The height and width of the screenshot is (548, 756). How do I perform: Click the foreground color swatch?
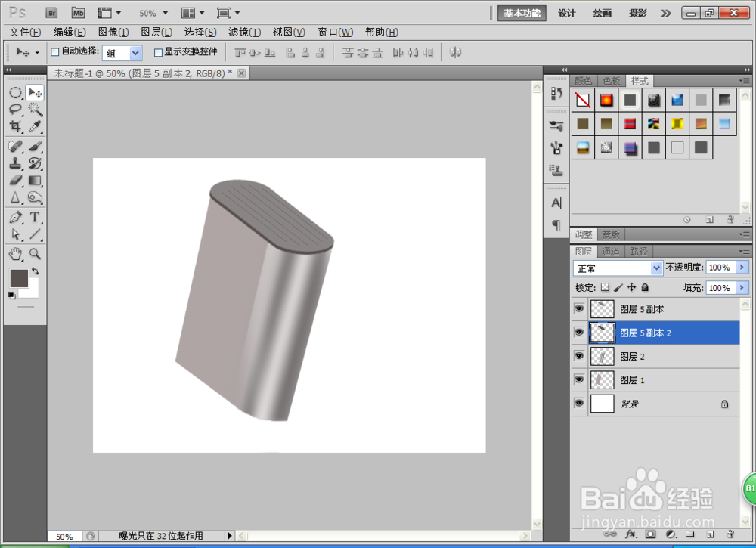(x=19, y=278)
